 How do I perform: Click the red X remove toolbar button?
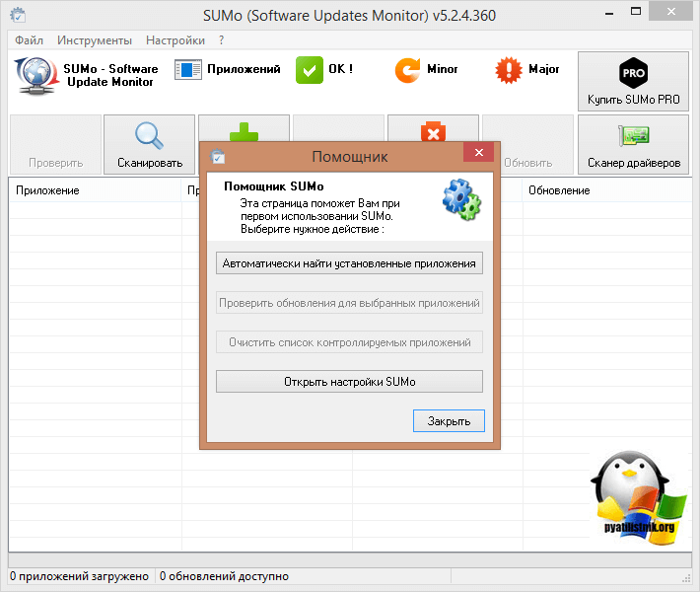[x=433, y=128]
